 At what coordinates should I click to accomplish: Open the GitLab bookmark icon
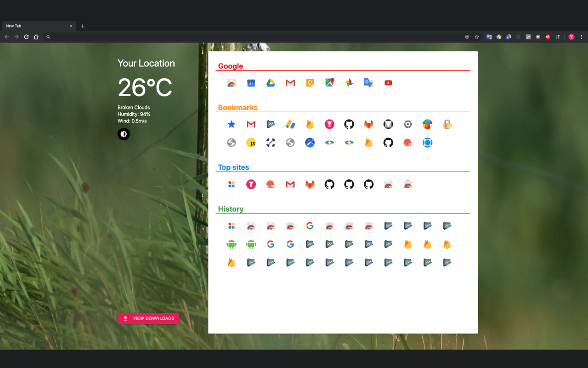(368, 124)
